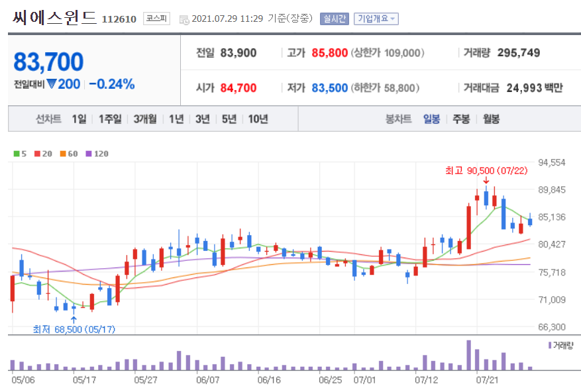This screenshot has height=392, width=581.
Task: Click the green 5-day moving average swatch
Action: coord(17,154)
